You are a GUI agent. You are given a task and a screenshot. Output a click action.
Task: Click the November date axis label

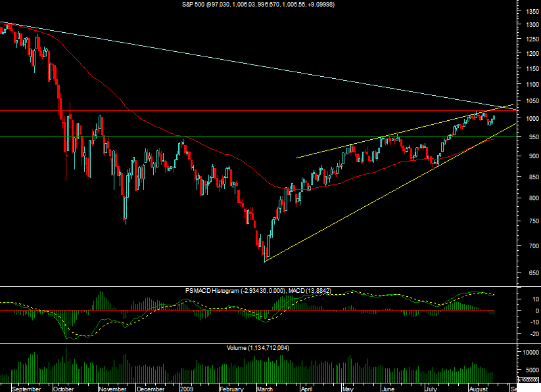[112, 389]
